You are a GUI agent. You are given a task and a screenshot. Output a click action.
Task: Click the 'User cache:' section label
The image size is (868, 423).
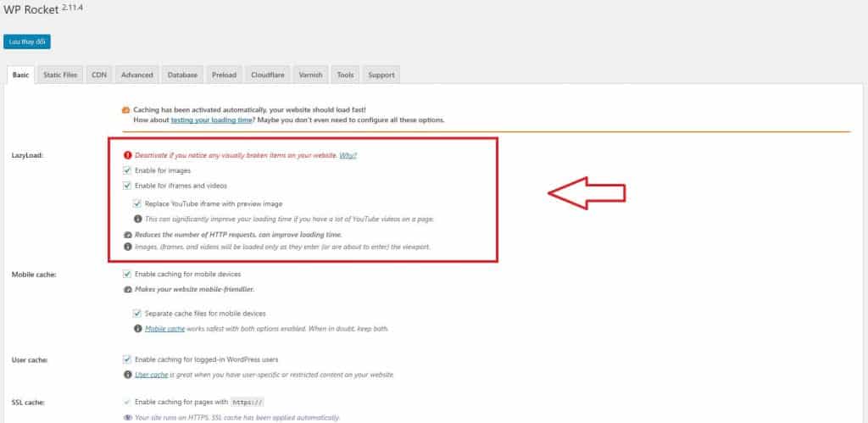[x=30, y=360]
